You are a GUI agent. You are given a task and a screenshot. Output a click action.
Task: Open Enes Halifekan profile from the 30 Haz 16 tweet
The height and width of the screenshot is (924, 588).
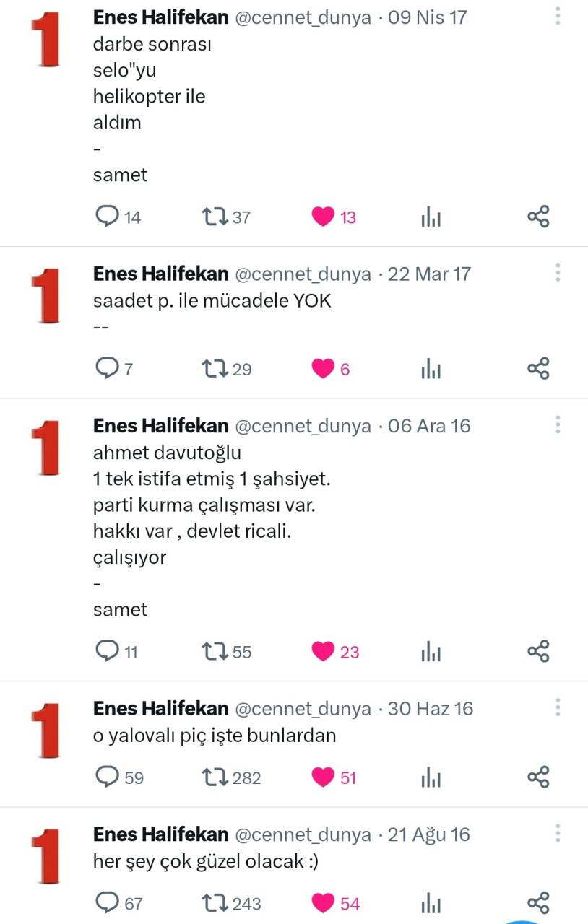(x=161, y=709)
